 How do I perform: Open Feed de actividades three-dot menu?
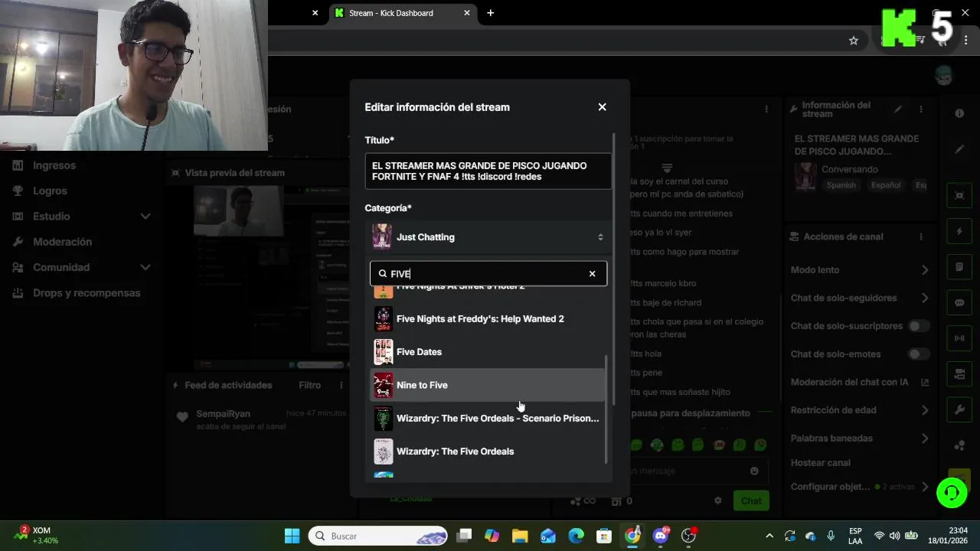pyautogui.click(x=341, y=385)
